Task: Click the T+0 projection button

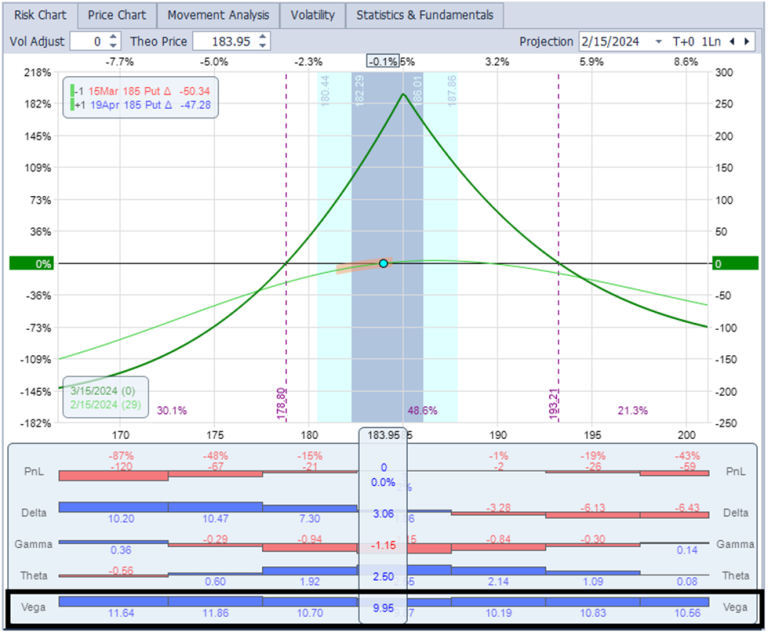Action: coord(685,42)
